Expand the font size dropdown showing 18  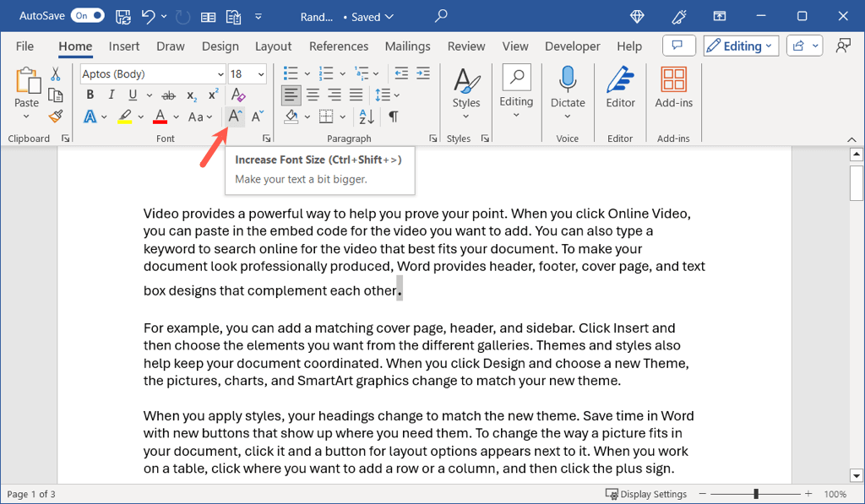coord(261,74)
